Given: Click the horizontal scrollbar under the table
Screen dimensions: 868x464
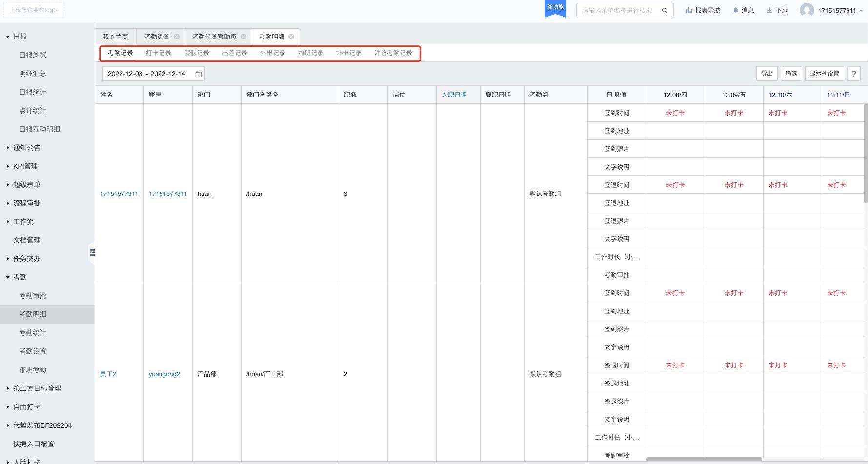Looking at the screenshot, I should 704,459.
